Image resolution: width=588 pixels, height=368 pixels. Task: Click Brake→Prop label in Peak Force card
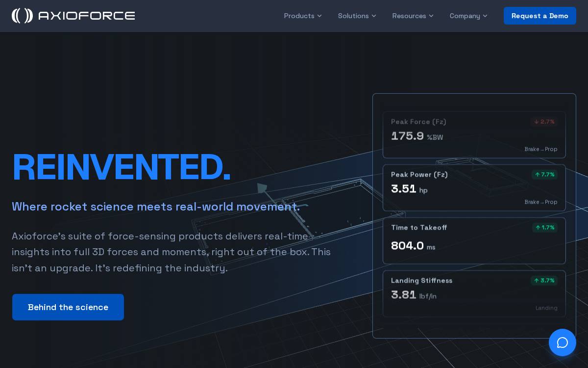tap(541, 149)
